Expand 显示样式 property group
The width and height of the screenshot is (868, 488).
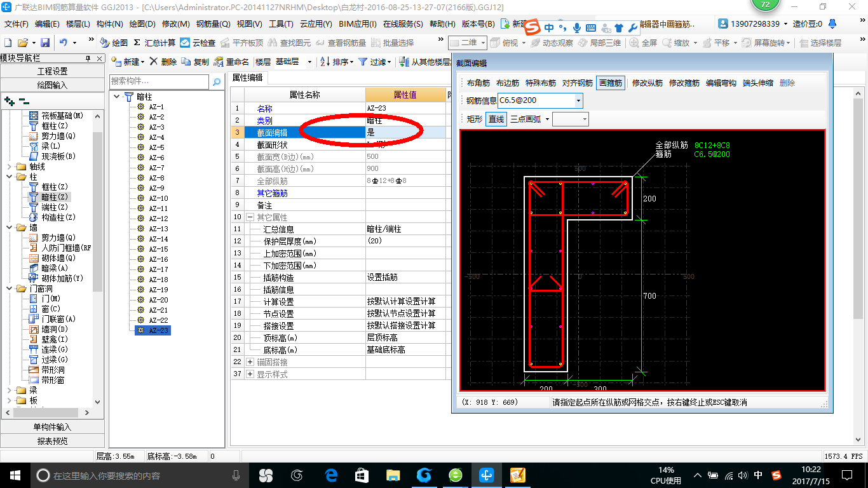250,374
